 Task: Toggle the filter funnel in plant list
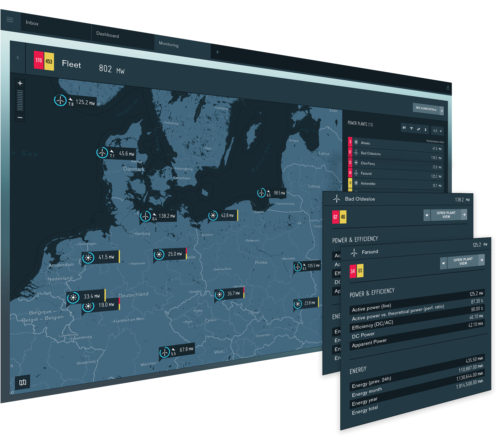411,128
